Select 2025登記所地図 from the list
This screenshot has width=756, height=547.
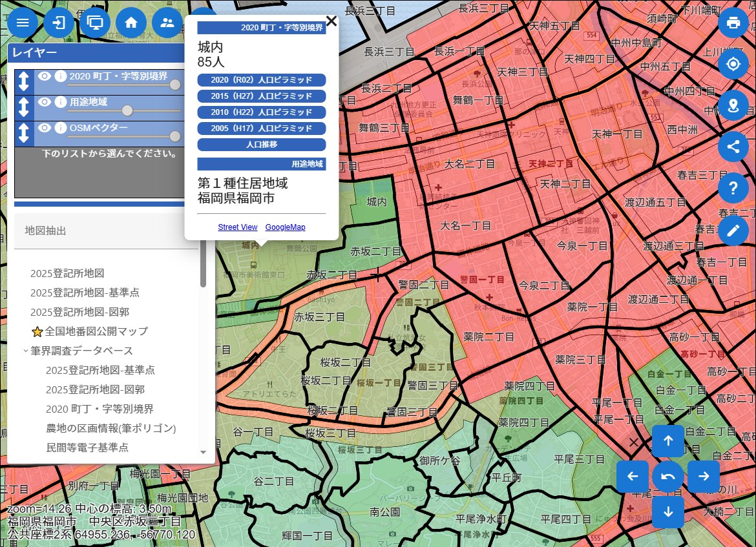(x=67, y=273)
